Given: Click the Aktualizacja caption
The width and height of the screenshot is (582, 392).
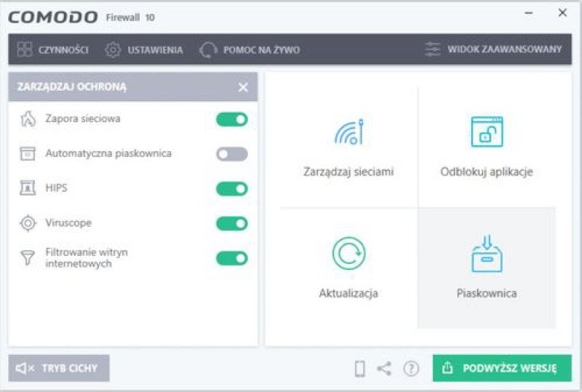Looking at the screenshot, I should click(x=348, y=293).
